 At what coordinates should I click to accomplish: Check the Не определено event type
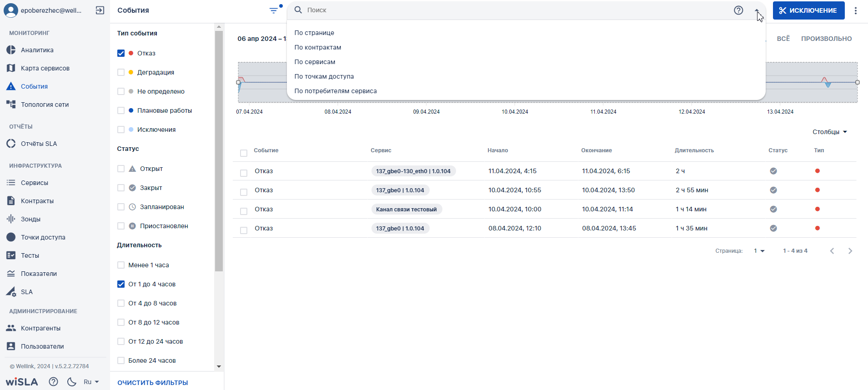click(121, 91)
